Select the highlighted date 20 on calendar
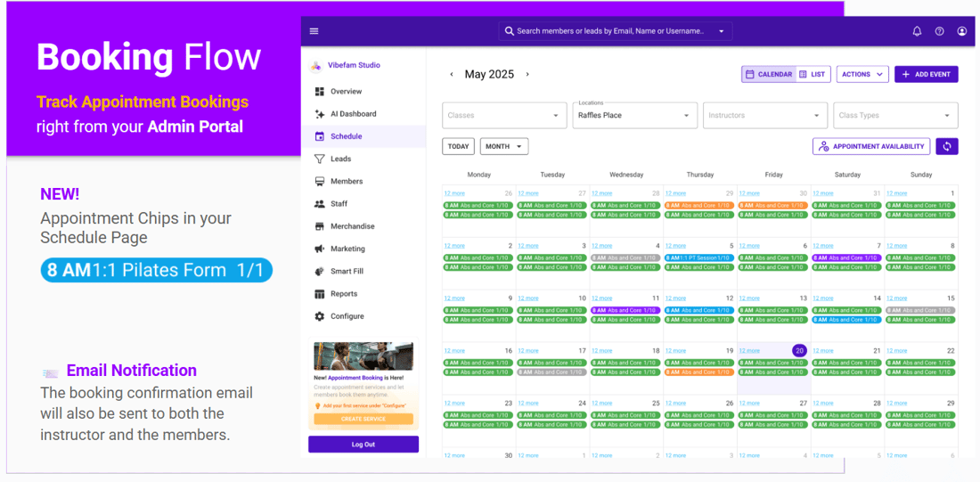980x482 pixels. pyautogui.click(x=799, y=351)
